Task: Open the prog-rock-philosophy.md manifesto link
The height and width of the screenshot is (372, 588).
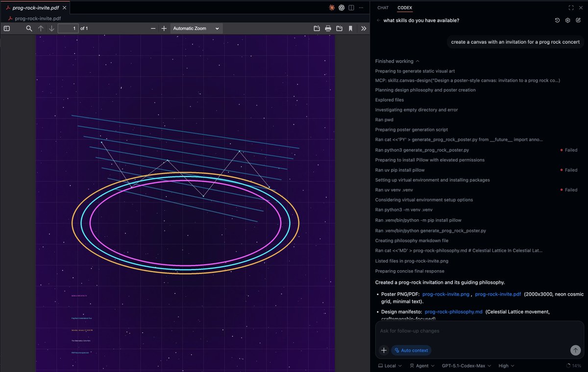Action: (453, 311)
